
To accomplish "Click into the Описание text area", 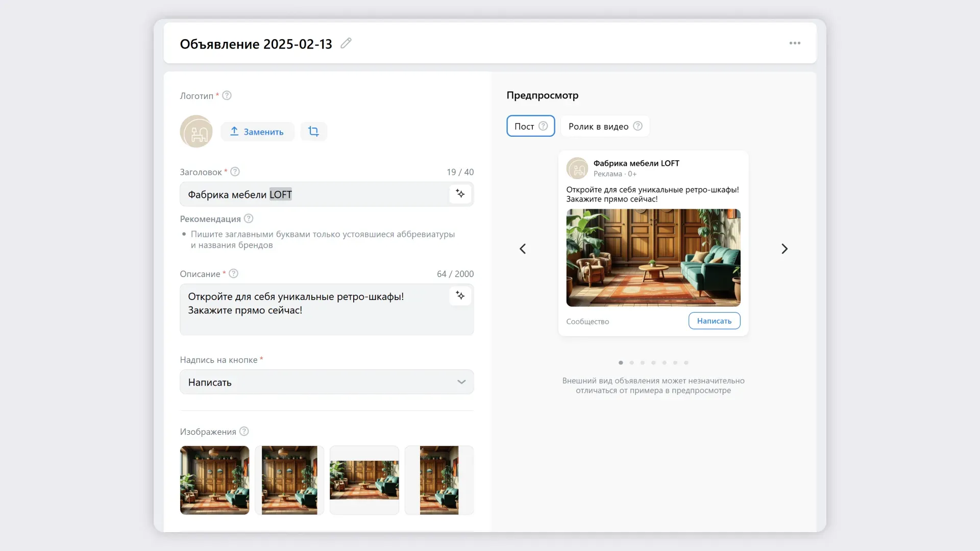I will point(316,316).
